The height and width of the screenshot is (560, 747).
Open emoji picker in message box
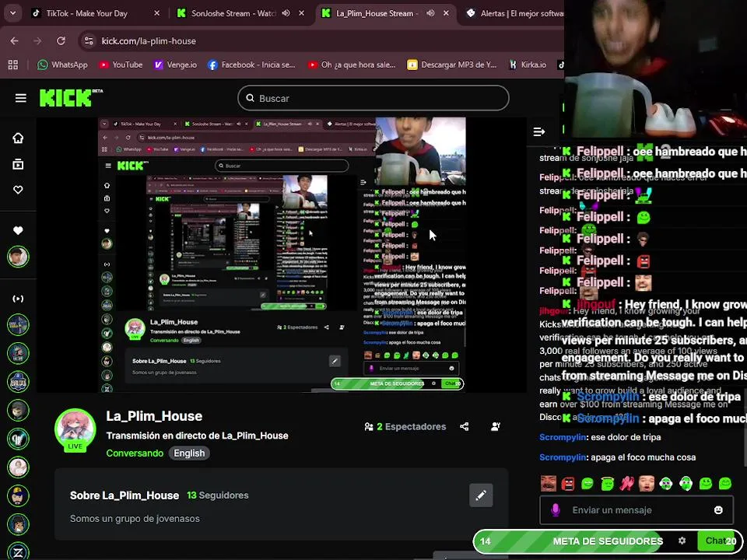point(718,510)
